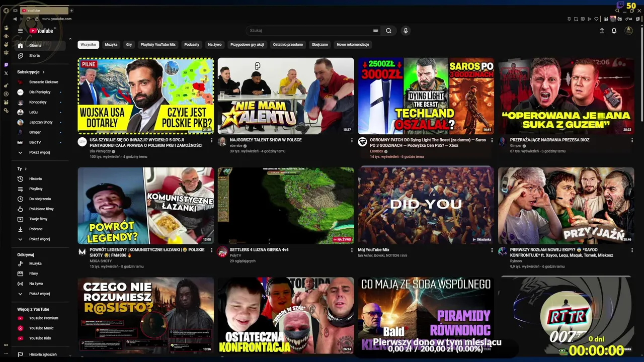Open Twitch in the browser sidebar
This screenshot has width=644, height=362.
coord(6,65)
